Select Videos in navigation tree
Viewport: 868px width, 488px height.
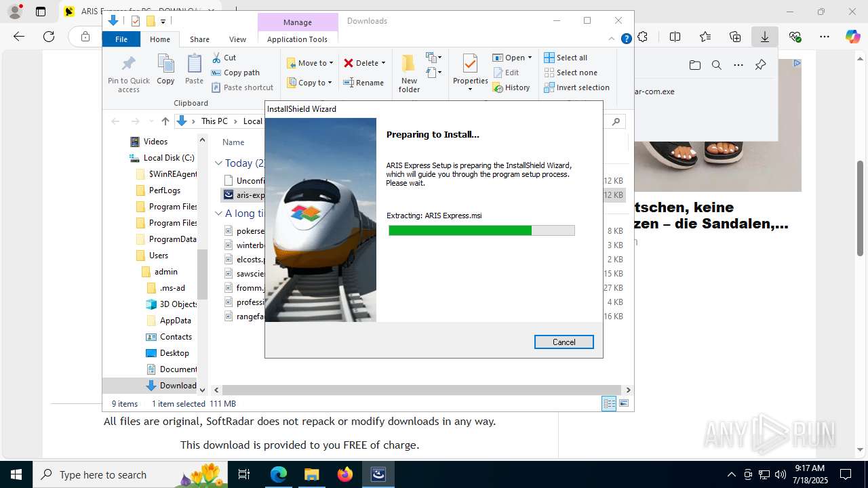point(149,142)
